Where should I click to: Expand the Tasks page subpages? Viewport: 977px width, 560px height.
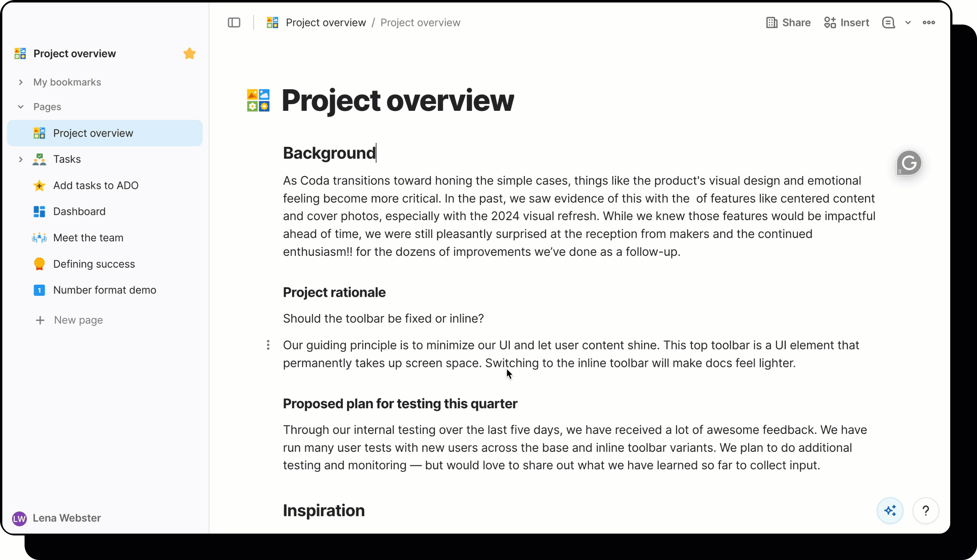tap(21, 159)
